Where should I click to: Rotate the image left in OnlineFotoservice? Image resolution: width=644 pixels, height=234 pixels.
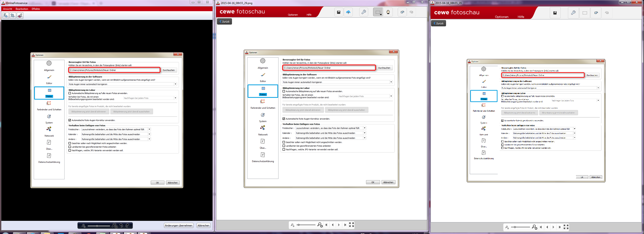(x=121, y=226)
